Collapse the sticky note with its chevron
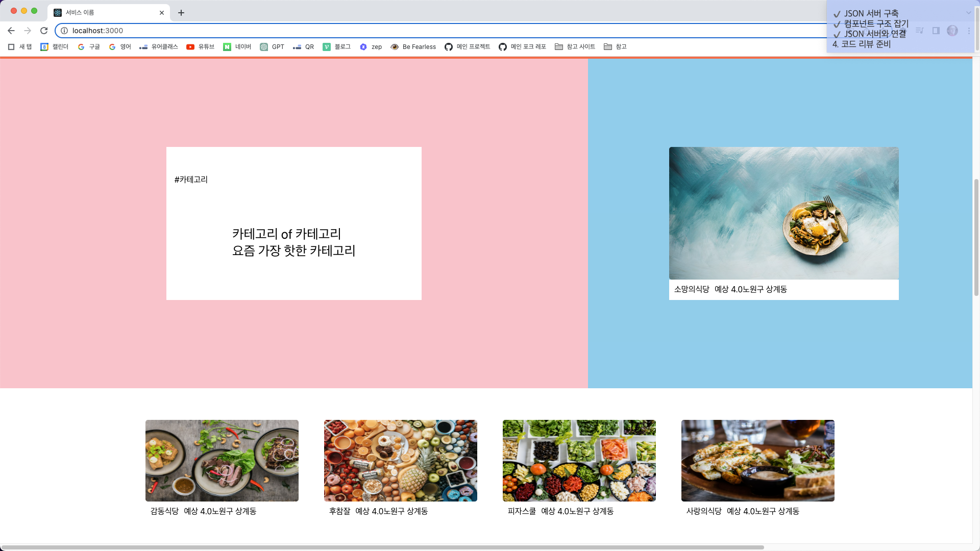980x551 pixels. (x=968, y=13)
